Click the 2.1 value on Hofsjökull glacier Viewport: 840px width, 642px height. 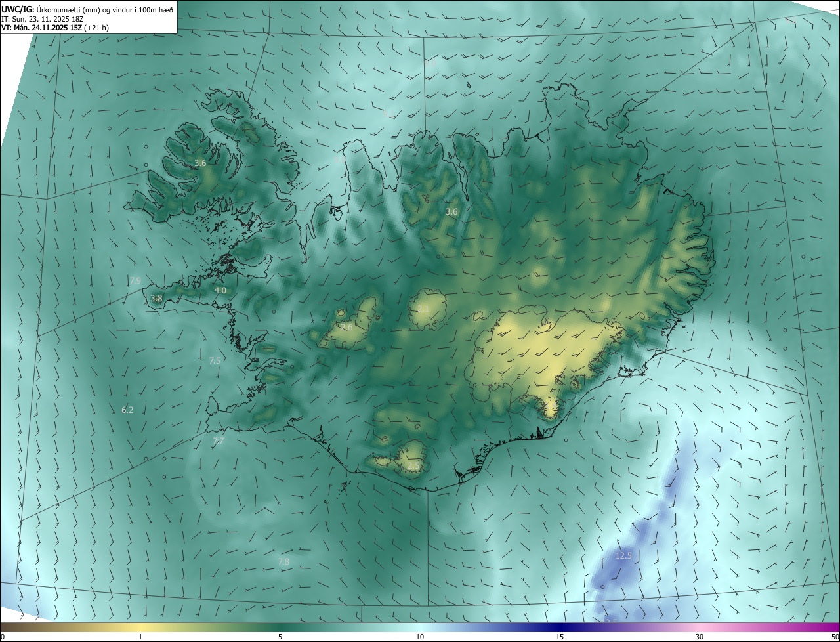point(423,309)
